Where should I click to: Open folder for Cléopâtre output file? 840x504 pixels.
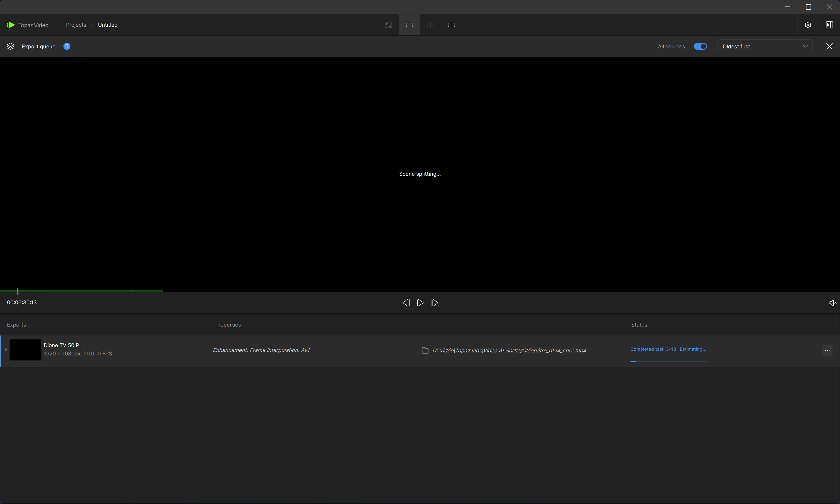point(425,350)
